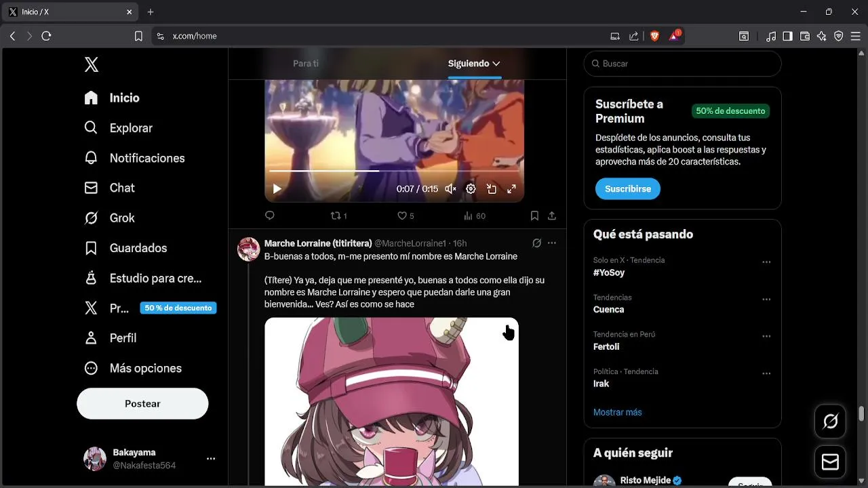The image size is (868, 488).
Task: Open Cuenca trending topic
Action: 609,310
